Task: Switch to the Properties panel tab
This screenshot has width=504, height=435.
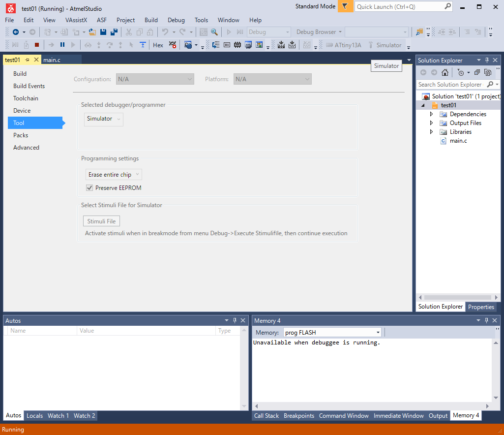Action: tap(481, 307)
